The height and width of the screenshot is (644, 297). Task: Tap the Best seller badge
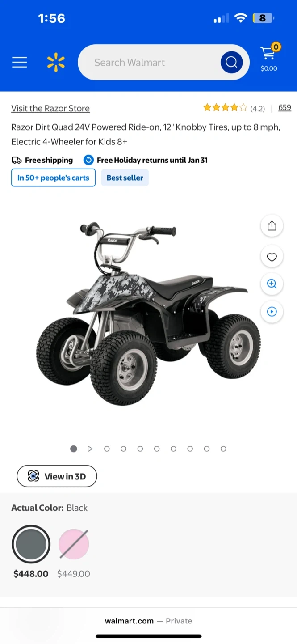pos(125,178)
